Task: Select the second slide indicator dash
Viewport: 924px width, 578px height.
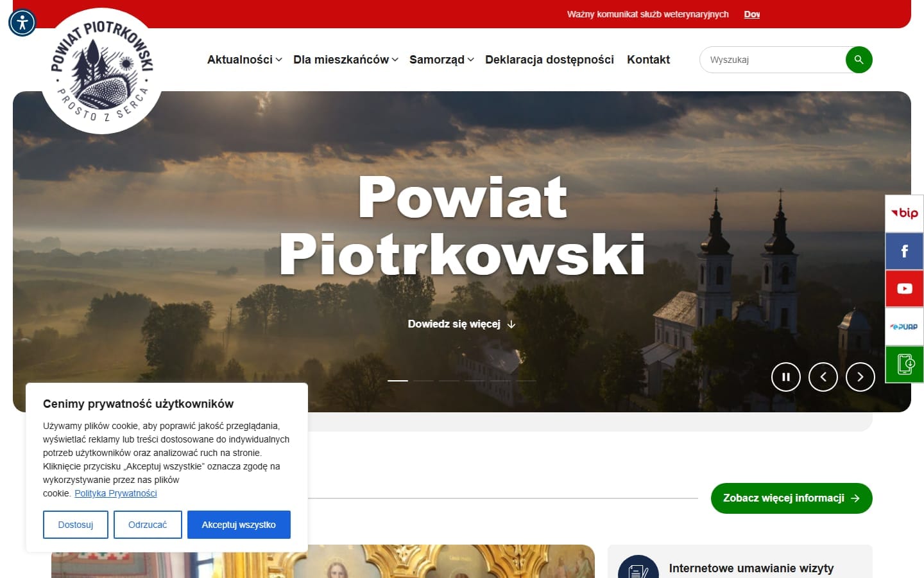Action: [x=424, y=381]
